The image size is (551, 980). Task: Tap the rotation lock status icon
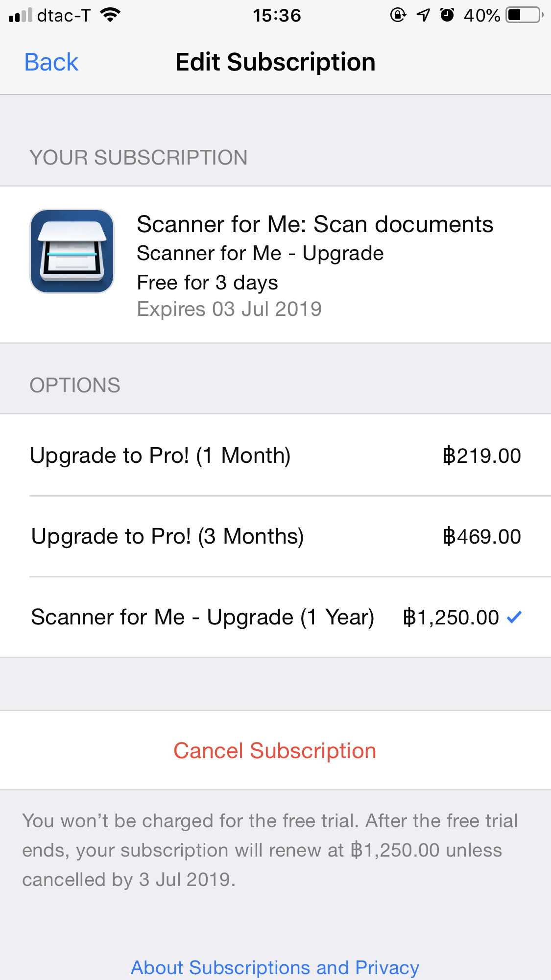tap(398, 15)
